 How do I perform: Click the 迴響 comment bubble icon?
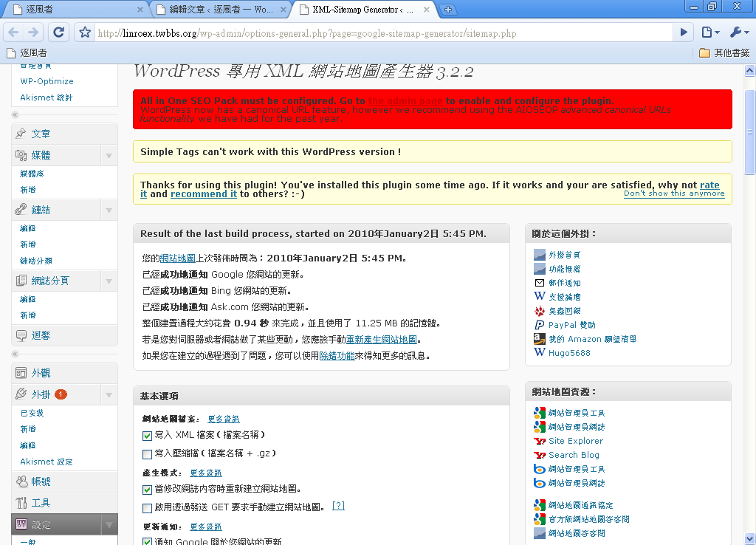point(21,335)
